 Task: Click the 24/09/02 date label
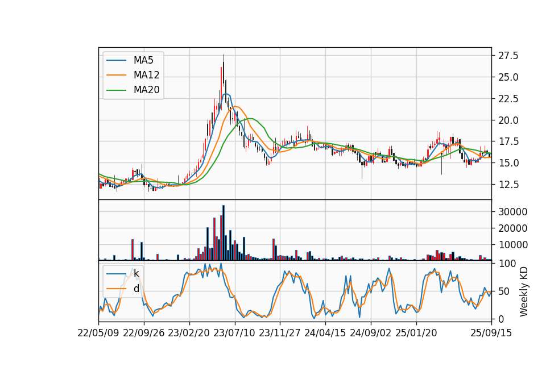coord(370,333)
